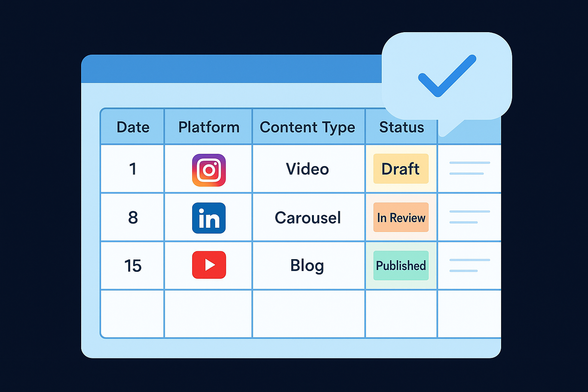
Task: Select the Draft status badge
Action: (401, 169)
